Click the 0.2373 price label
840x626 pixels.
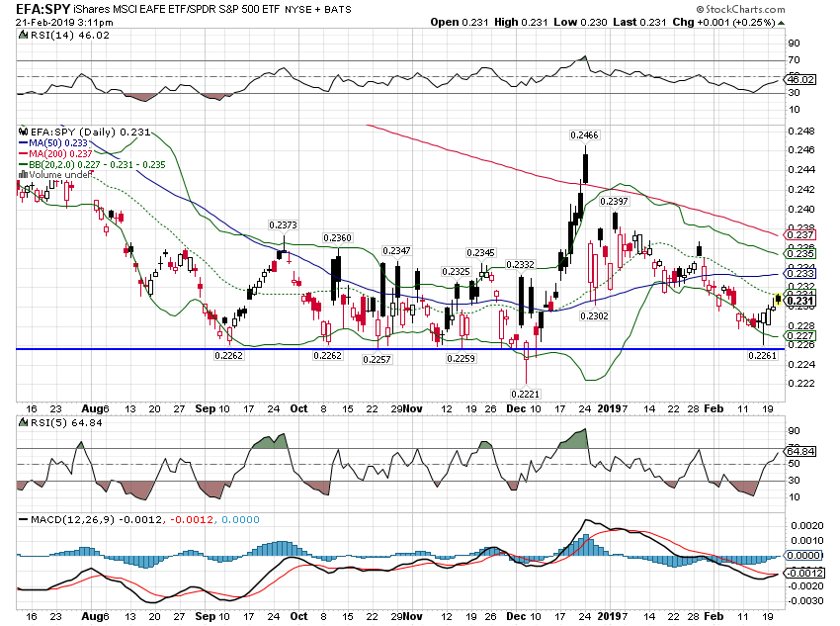tap(283, 225)
